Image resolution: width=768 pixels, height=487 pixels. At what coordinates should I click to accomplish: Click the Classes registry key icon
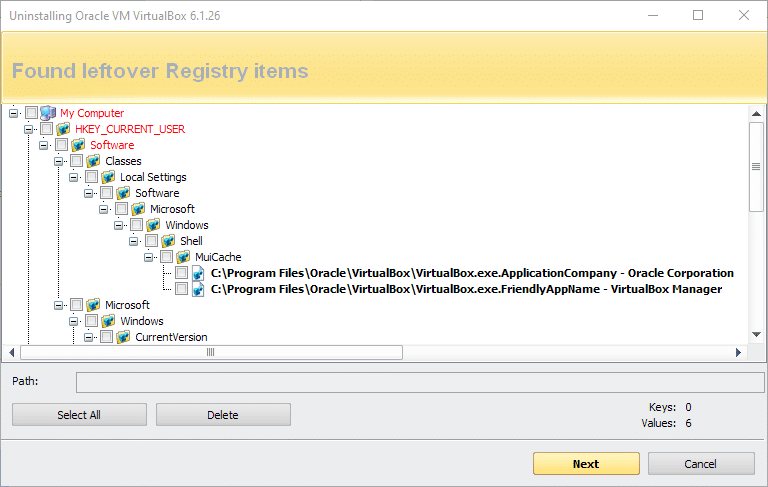[x=93, y=161]
